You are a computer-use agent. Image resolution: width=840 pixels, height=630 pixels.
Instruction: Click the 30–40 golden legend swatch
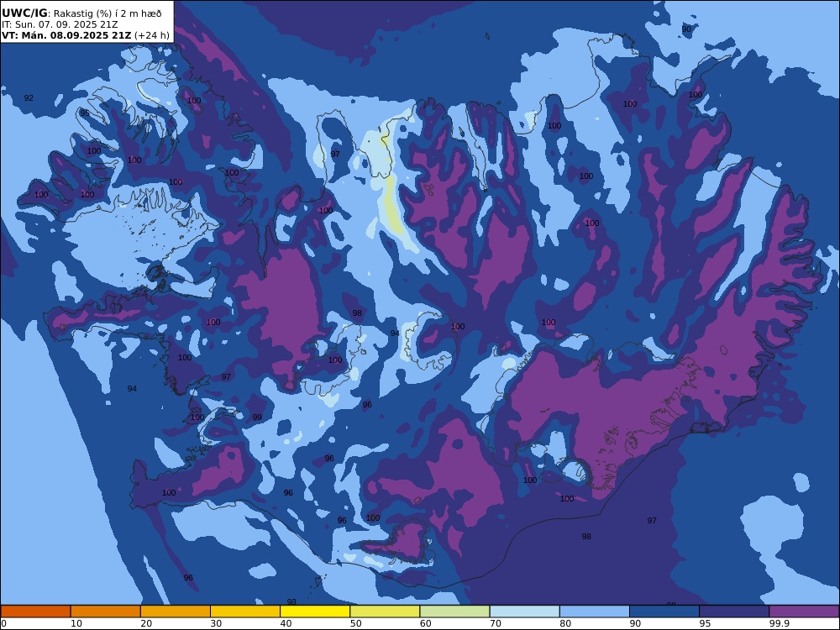click(245, 612)
